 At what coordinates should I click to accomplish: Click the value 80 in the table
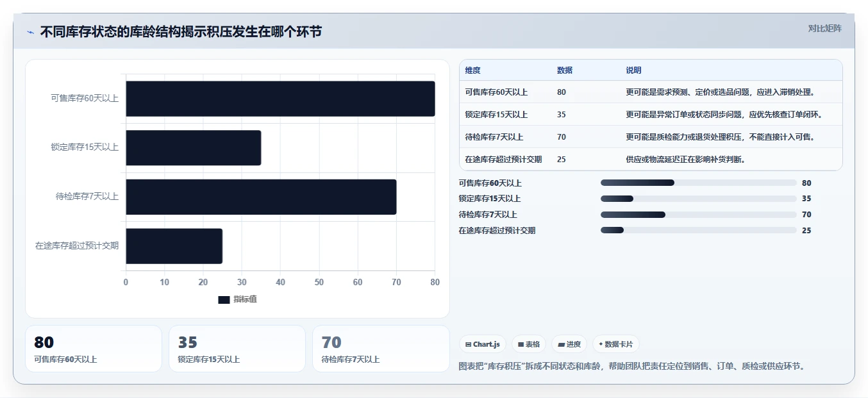[562, 92]
